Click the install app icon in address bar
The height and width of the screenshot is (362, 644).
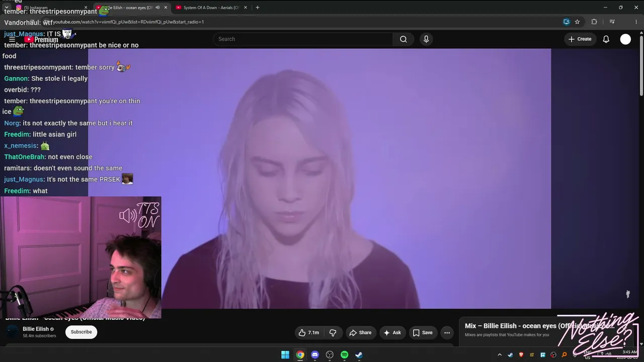point(567,22)
